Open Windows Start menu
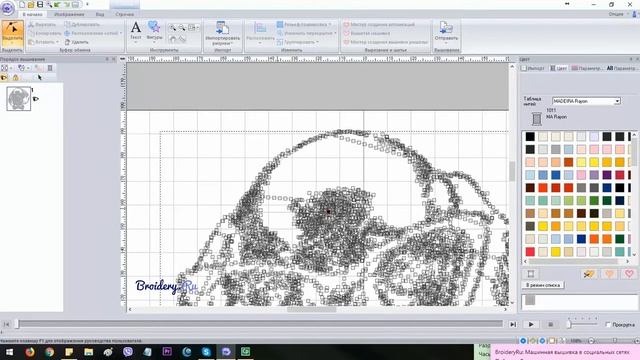 coord(9,352)
